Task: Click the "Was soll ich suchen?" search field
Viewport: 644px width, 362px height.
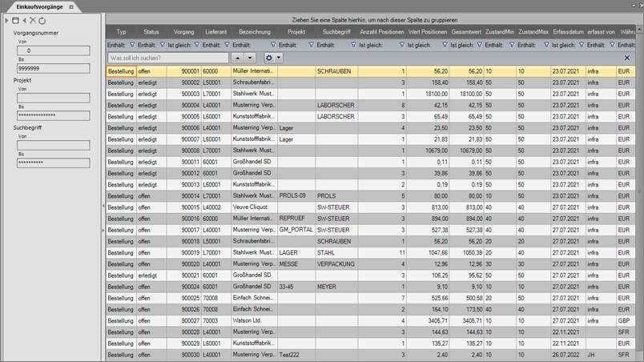Action: (x=167, y=58)
